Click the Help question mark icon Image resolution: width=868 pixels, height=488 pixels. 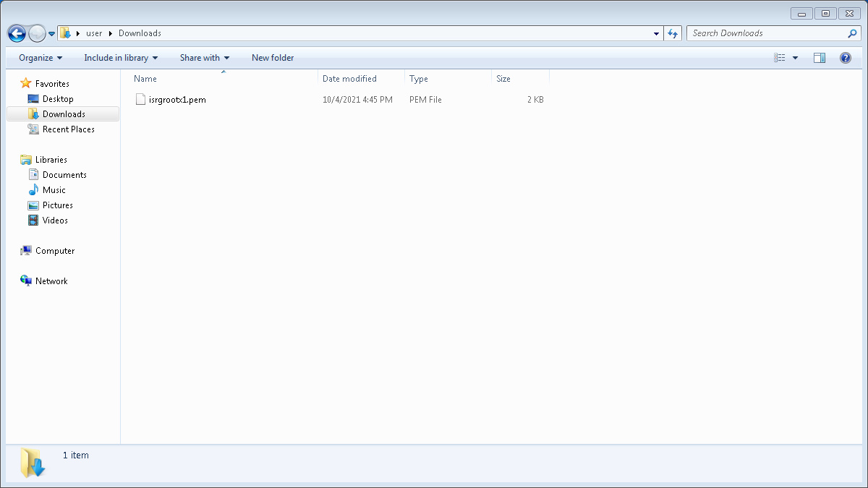pyautogui.click(x=845, y=58)
